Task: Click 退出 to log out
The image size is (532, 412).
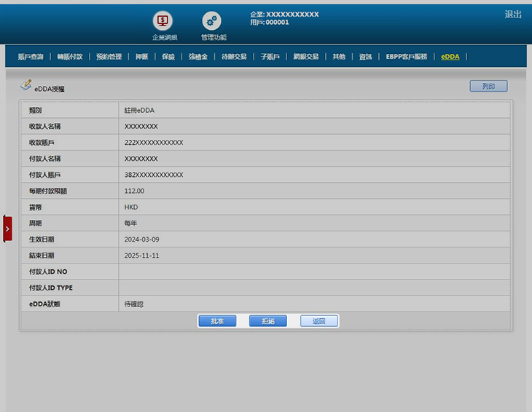Action: click(x=513, y=15)
